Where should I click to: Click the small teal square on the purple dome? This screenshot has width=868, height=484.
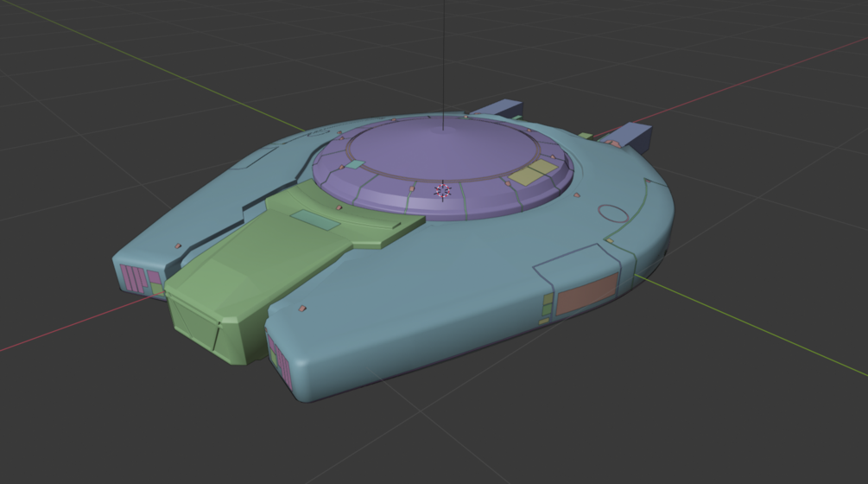[x=355, y=164]
